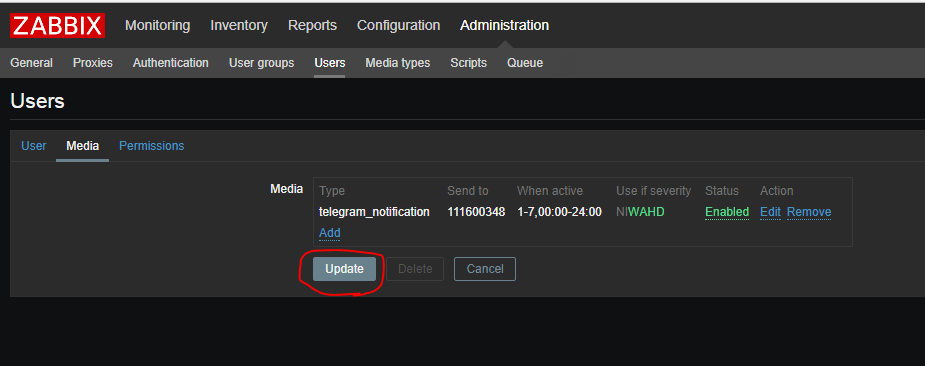Open the Configuration menu
925x366 pixels.
click(x=398, y=25)
